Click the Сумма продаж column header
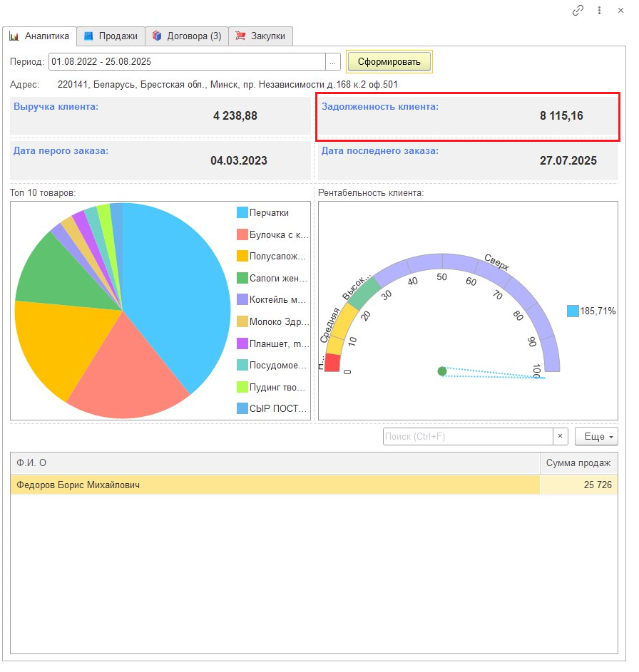This screenshot has height=672, width=639. (x=578, y=463)
